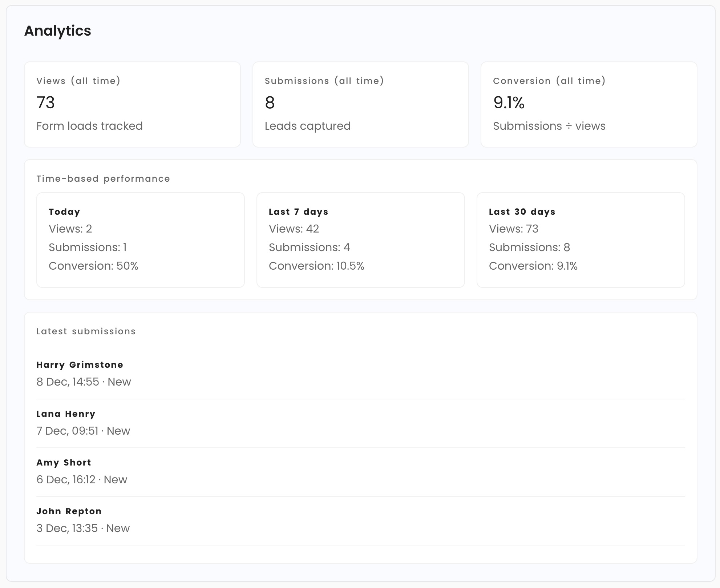Image resolution: width=720 pixels, height=588 pixels.
Task: Click 'Conversion: 50%' in Today card
Action: (93, 266)
